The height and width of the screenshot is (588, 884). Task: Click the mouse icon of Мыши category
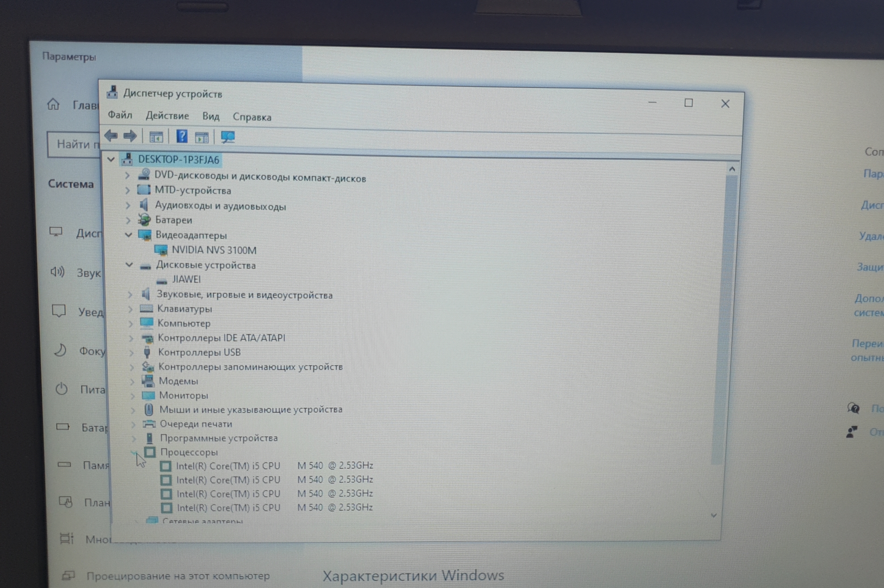click(x=149, y=409)
